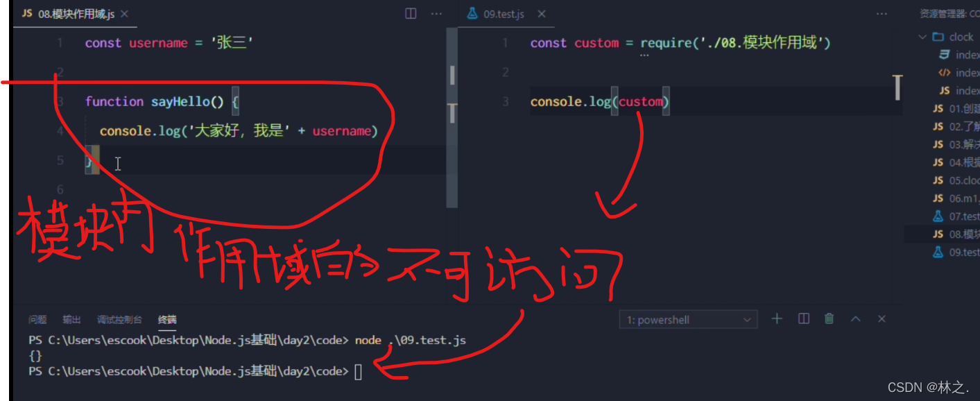Close the 09.test.js tab

542,14
